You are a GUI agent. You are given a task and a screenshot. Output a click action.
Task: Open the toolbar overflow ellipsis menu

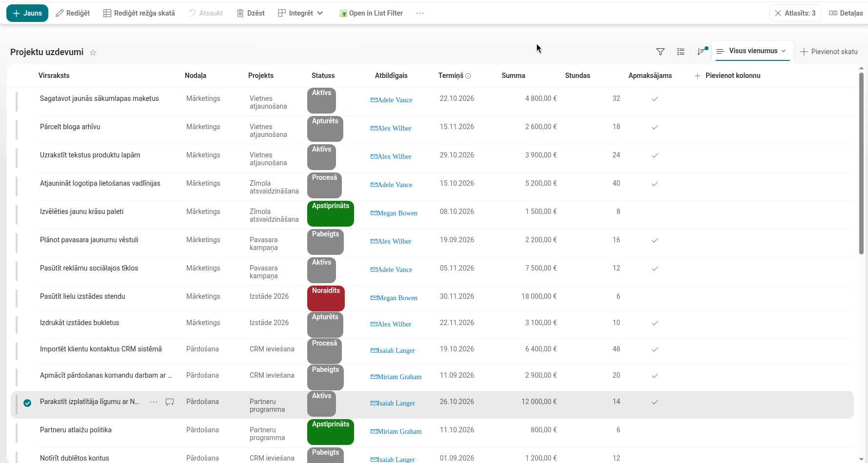pos(420,13)
